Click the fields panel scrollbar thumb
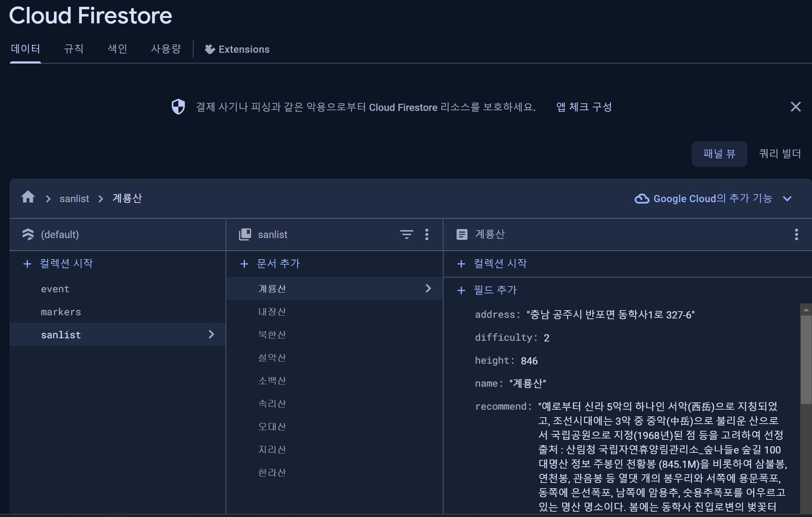This screenshot has height=517, width=812. (806, 360)
